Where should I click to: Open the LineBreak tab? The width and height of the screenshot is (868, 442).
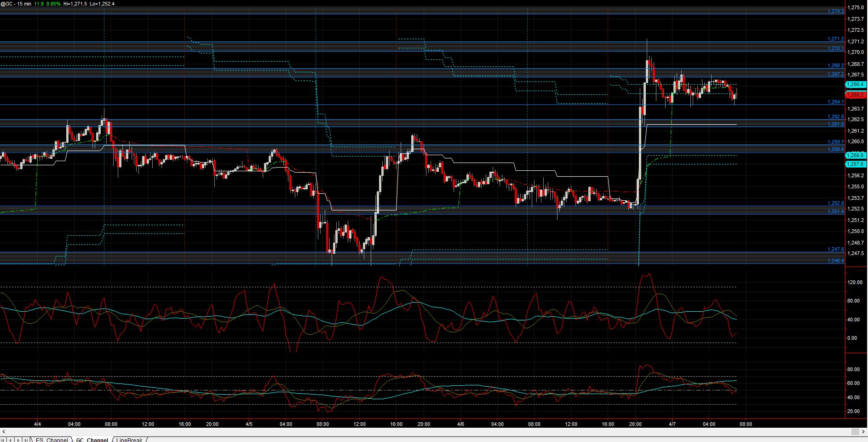tap(129, 440)
